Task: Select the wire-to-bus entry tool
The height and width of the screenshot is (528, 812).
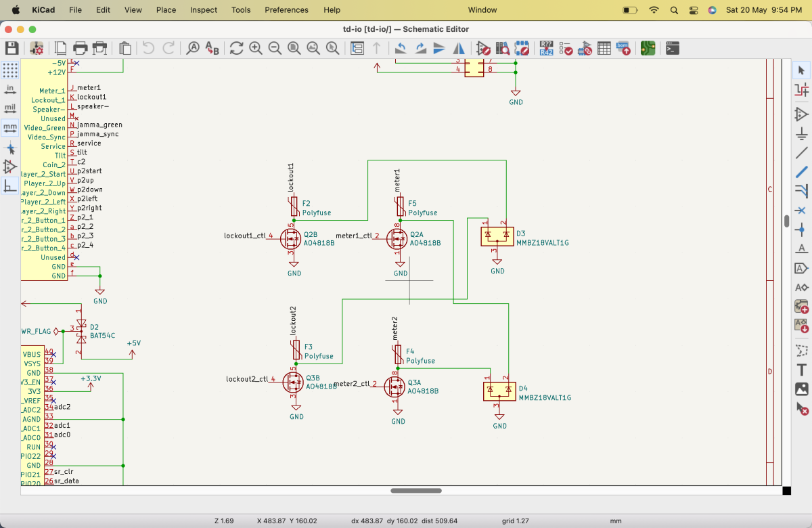Action: pyautogui.click(x=802, y=191)
